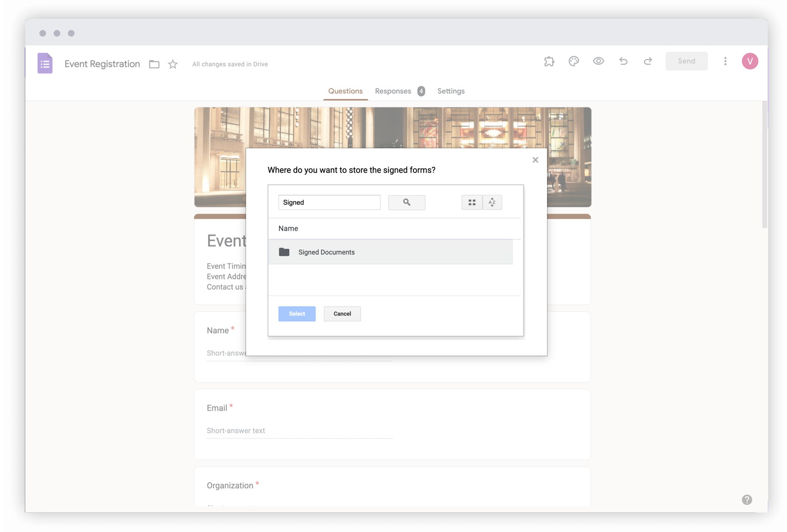This screenshot has width=787, height=532.
Task: Open the three-dot more options menu
Action: click(725, 61)
